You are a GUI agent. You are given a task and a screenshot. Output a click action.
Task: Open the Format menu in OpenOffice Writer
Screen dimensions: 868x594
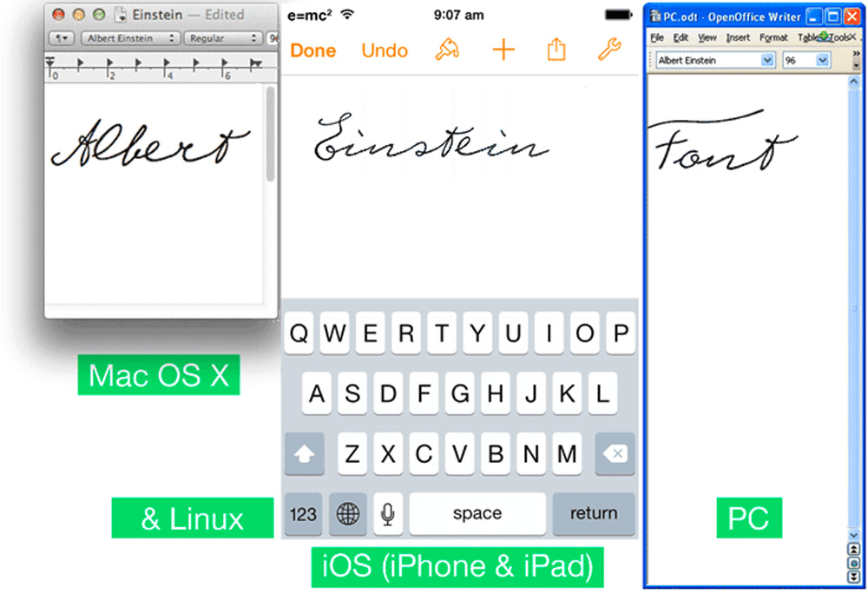pos(773,37)
